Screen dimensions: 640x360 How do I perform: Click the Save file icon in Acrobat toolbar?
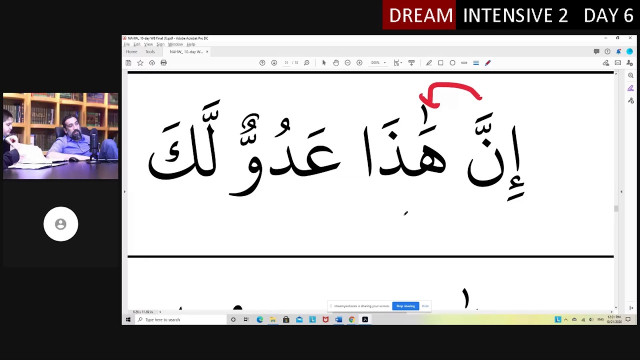tap(129, 63)
